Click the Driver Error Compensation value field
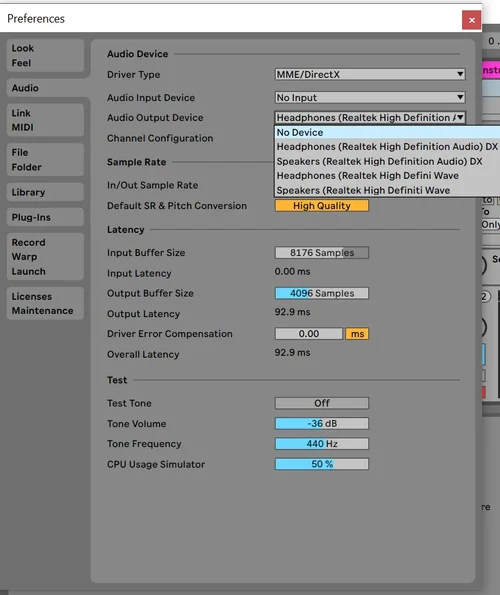500x595 pixels. (x=309, y=334)
